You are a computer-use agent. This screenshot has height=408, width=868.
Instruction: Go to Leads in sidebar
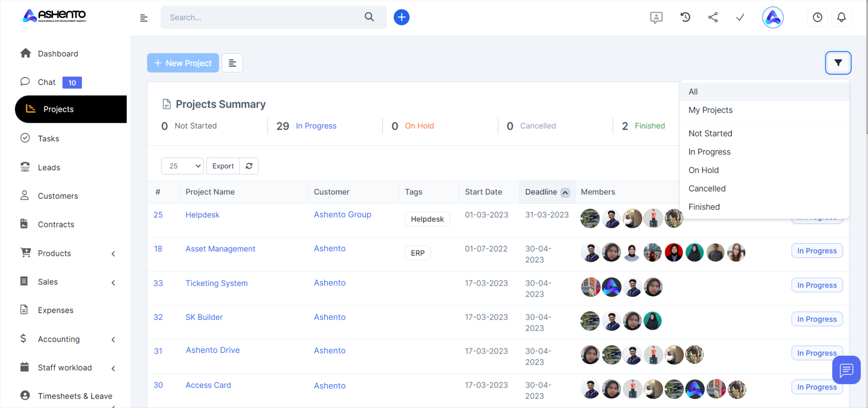click(x=49, y=167)
